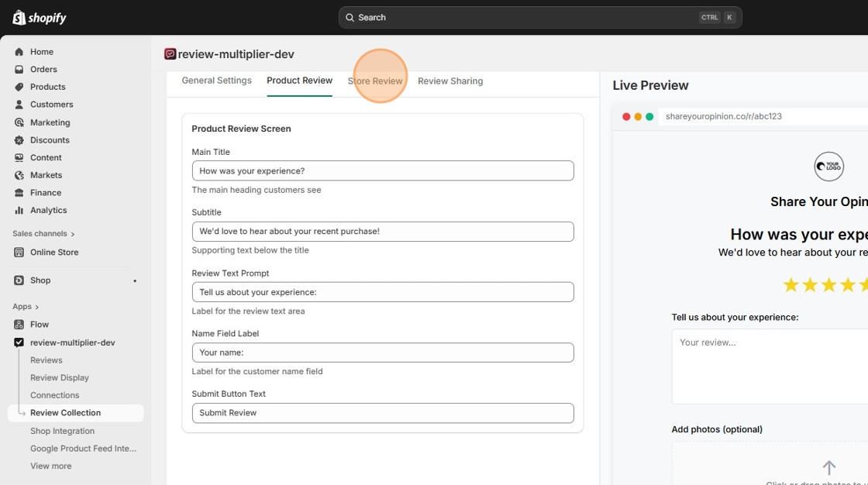This screenshot has width=868, height=485.
Task: Click the Analytics bar chart icon
Action: [x=19, y=210]
